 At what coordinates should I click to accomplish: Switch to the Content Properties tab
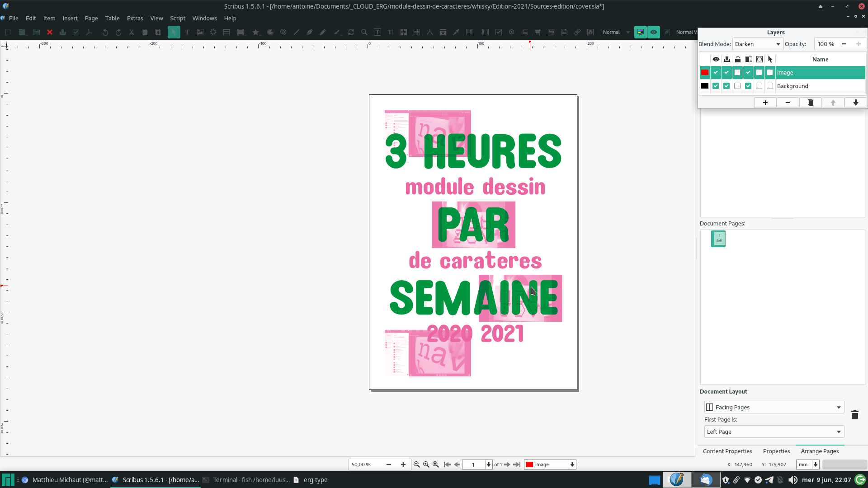(x=727, y=451)
